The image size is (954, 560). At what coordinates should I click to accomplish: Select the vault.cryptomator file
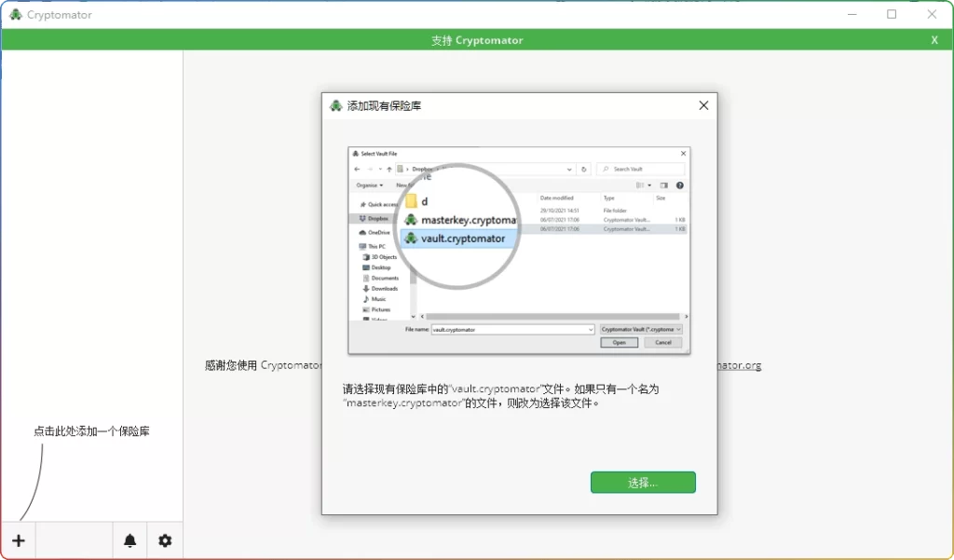tap(457, 238)
